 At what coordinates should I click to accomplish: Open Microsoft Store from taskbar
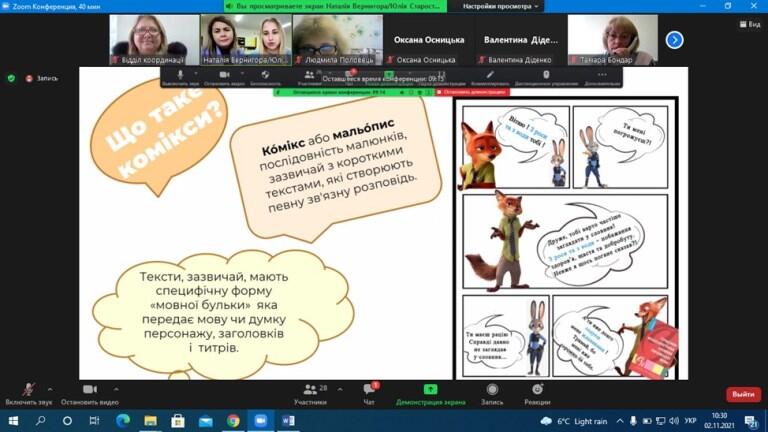pos(178,421)
